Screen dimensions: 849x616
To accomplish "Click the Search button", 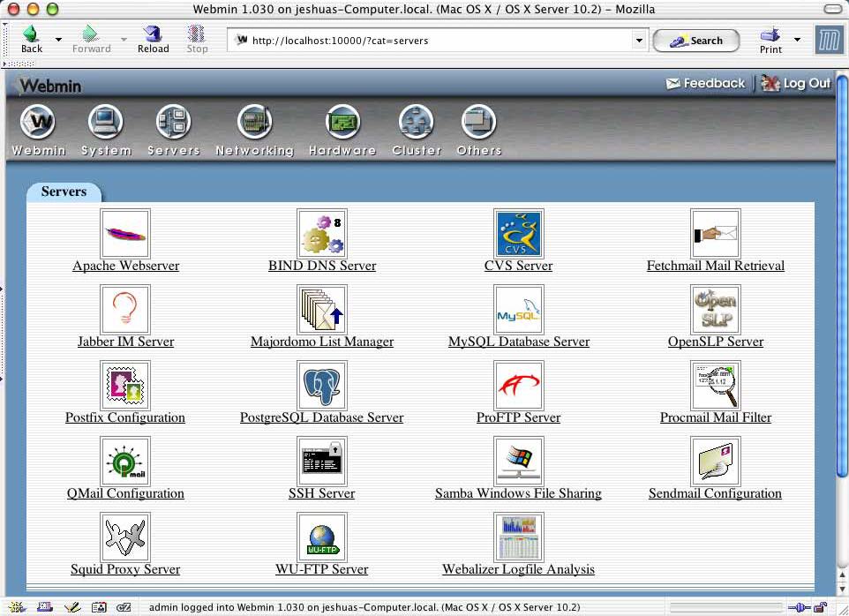I will tap(695, 41).
